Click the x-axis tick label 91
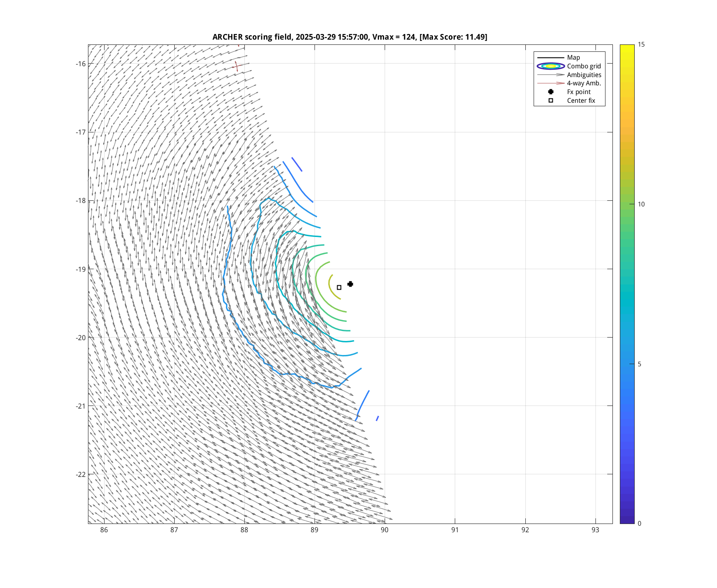717x588 pixels. tap(455, 530)
